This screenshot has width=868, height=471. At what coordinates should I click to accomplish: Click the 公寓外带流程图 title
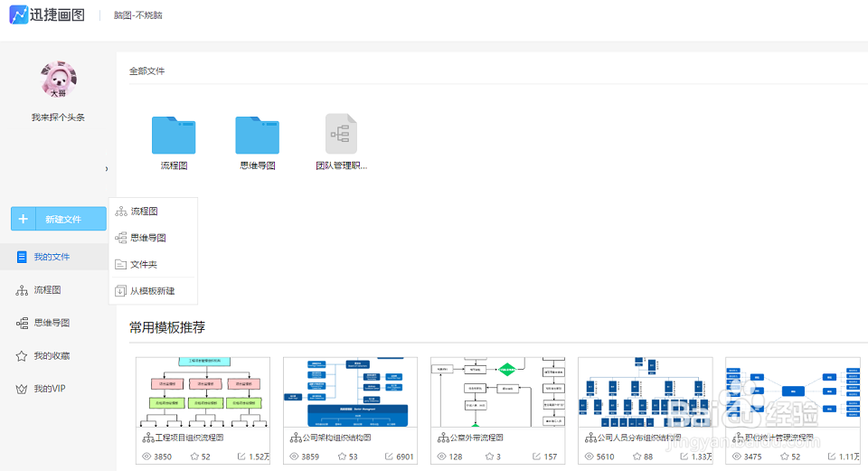click(x=476, y=438)
